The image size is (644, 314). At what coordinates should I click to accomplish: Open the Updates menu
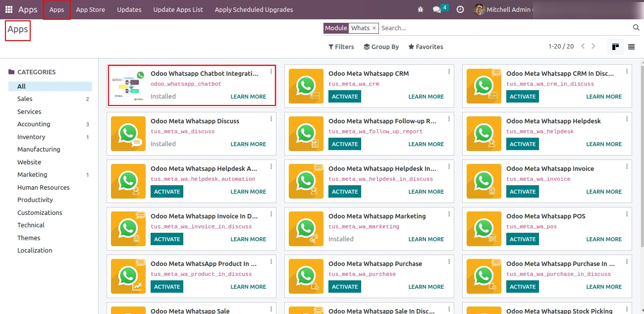click(x=129, y=9)
